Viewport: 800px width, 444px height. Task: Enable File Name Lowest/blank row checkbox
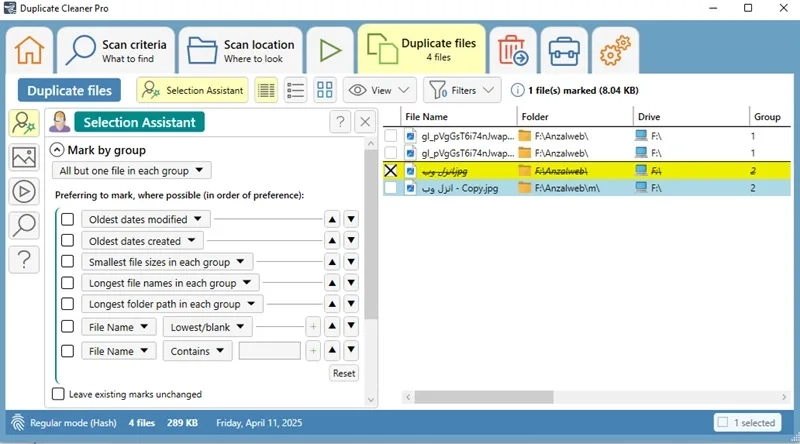tap(67, 327)
